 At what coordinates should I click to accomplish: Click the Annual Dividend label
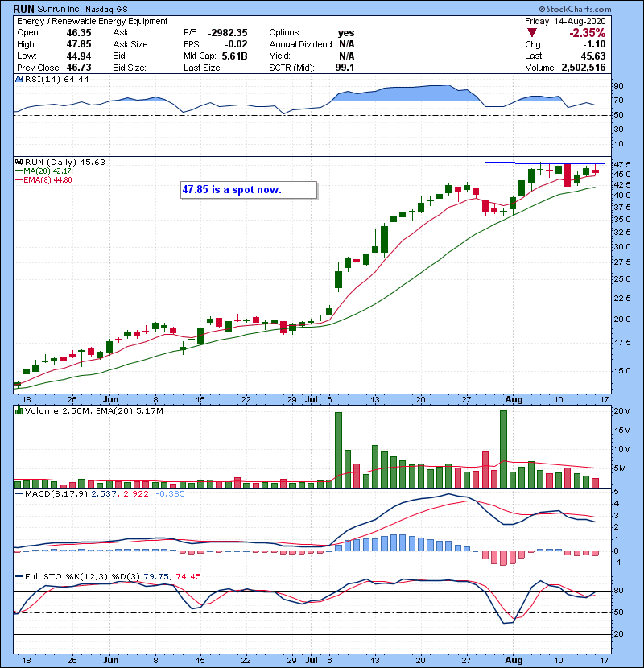pyautogui.click(x=301, y=44)
